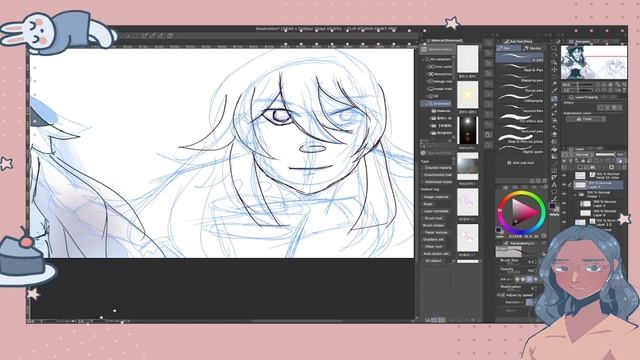Select the Gradient tool
The height and width of the screenshot is (360, 640).
554,156
